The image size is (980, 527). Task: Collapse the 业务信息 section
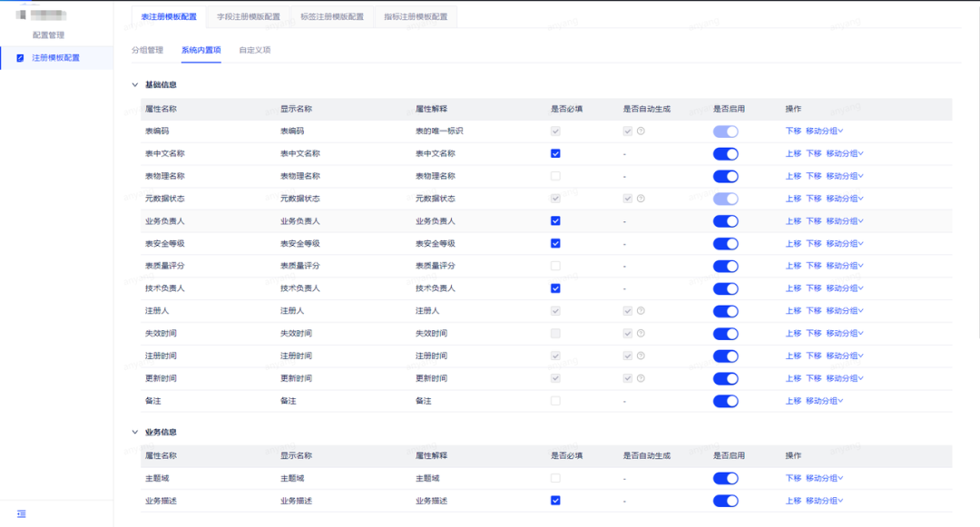134,432
